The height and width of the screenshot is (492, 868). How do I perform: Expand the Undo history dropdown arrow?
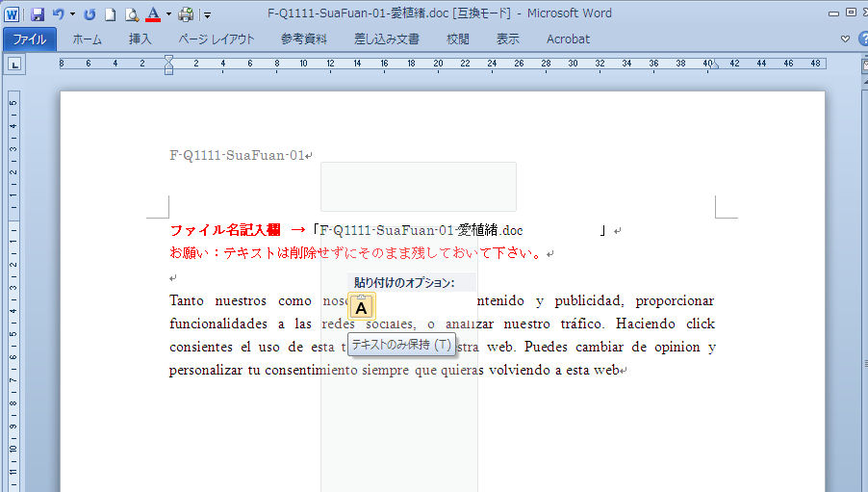[72, 14]
